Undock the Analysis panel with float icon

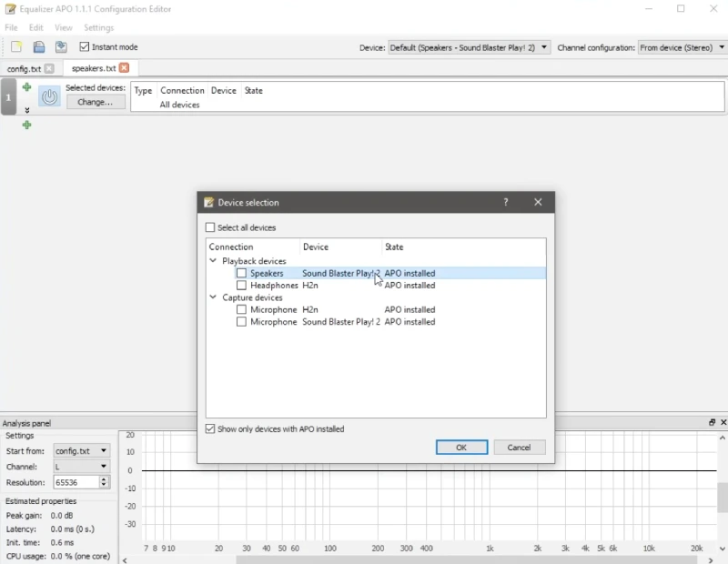point(712,423)
